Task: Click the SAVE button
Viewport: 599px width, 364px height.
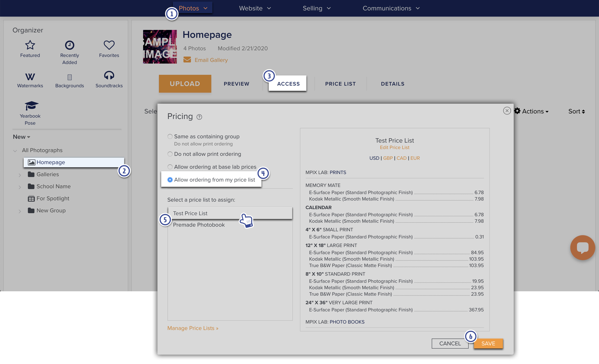Action: coord(488,343)
